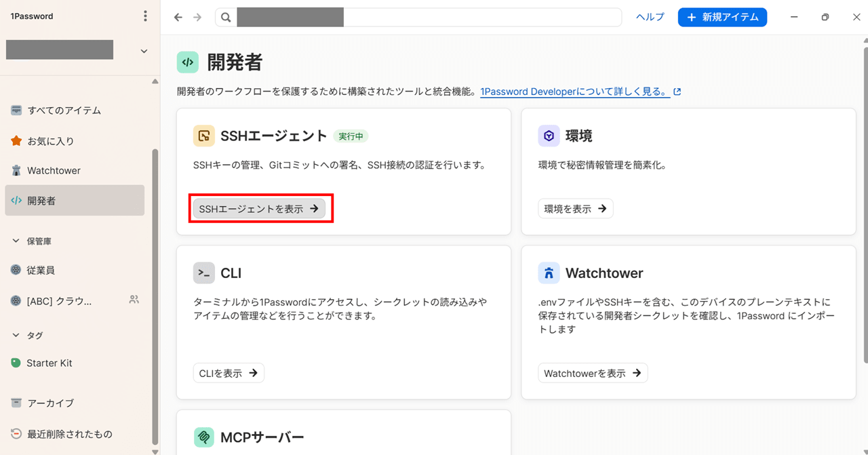This screenshot has height=455, width=868.
Task: Click the SSHエージェントを表示 button
Action: pyautogui.click(x=259, y=209)
